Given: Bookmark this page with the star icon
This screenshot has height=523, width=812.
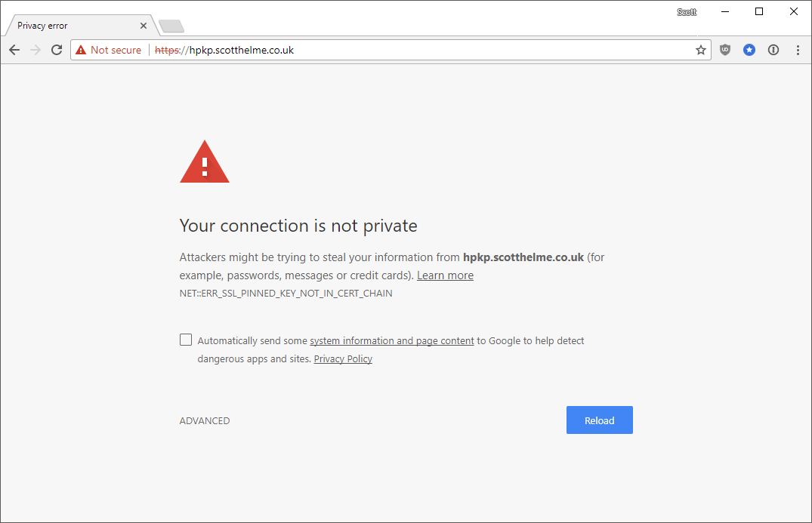Looking at the screenshot, I should tap(701, 50).
